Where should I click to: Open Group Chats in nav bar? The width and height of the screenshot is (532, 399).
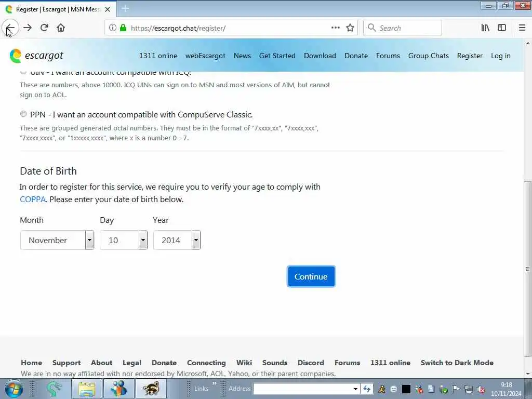(429, 56)
